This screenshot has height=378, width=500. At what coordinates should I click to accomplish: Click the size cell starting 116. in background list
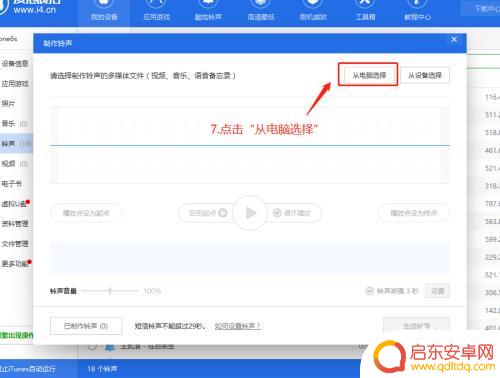[492, 97]
